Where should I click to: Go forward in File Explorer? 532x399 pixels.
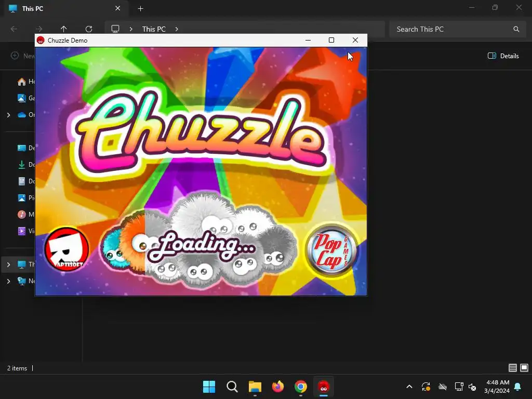[39, 29]
